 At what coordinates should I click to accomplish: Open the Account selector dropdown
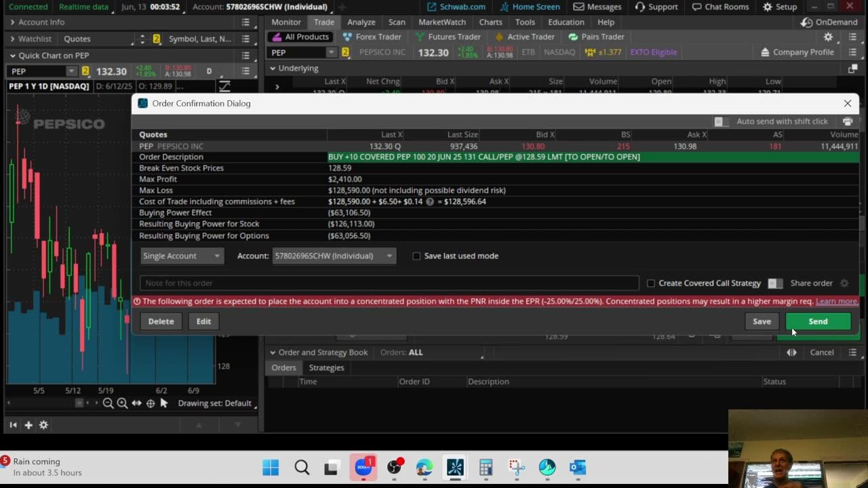point(334,256)
